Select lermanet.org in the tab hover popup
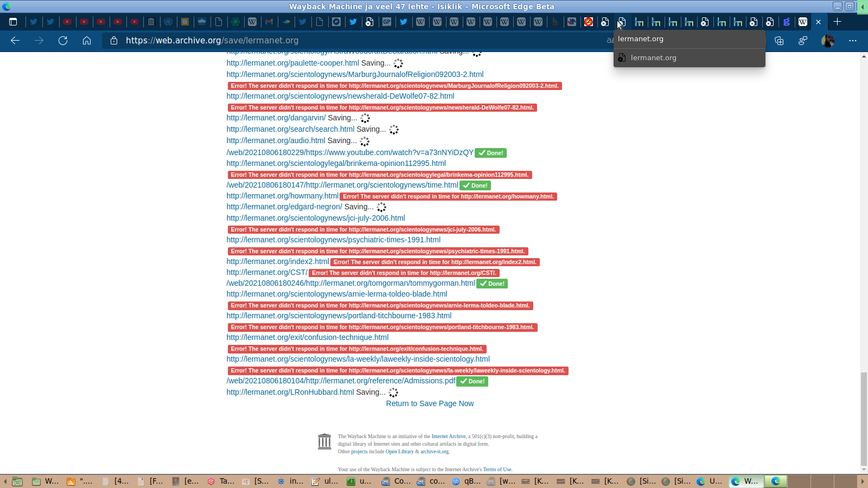868x488 pixels. click(690, 58)
